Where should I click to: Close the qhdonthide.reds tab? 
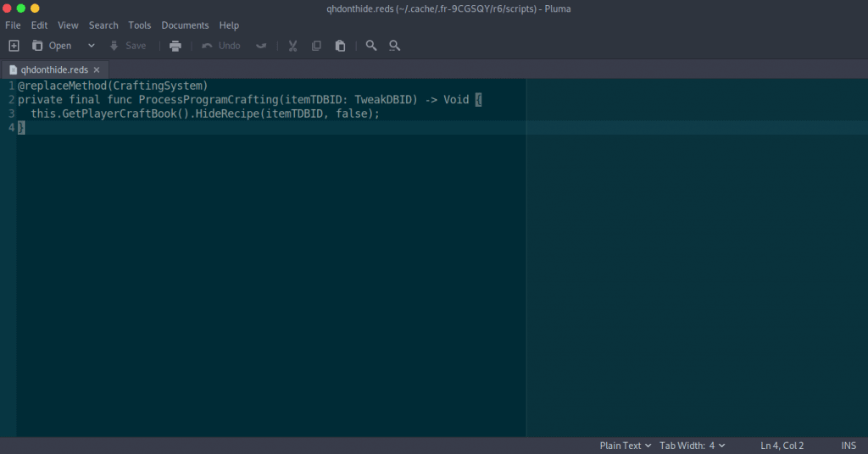97,70
